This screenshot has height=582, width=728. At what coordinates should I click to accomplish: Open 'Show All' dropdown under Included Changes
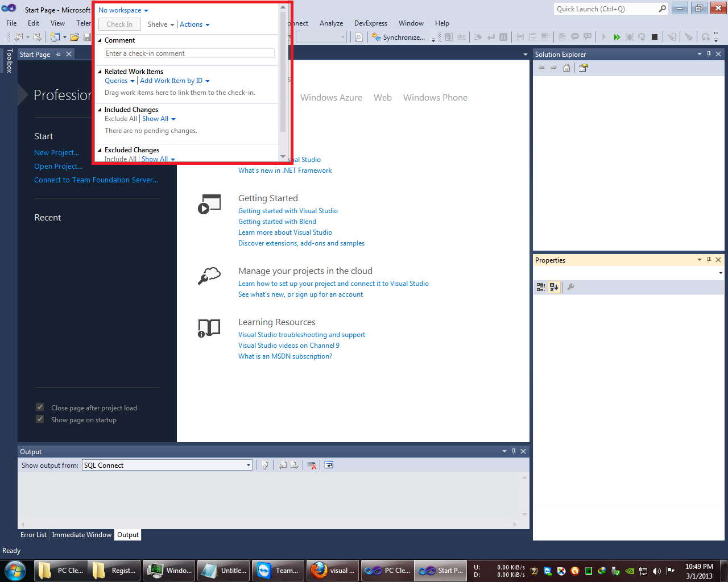pos(159,119)
